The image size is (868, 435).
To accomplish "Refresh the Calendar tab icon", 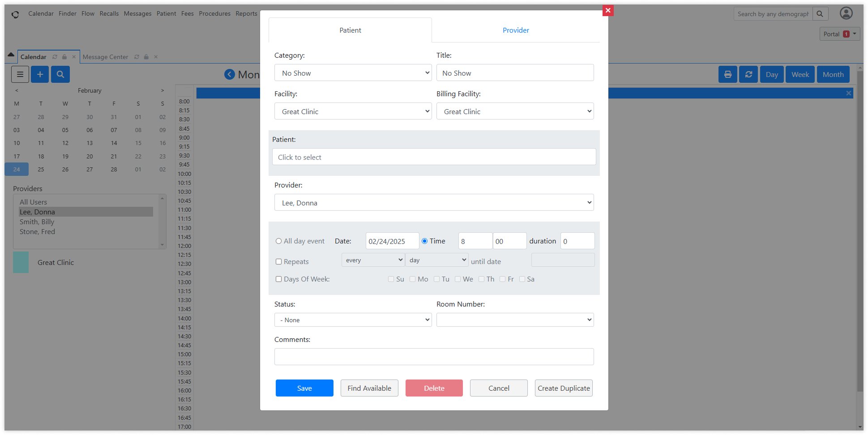I will [55, 57].
